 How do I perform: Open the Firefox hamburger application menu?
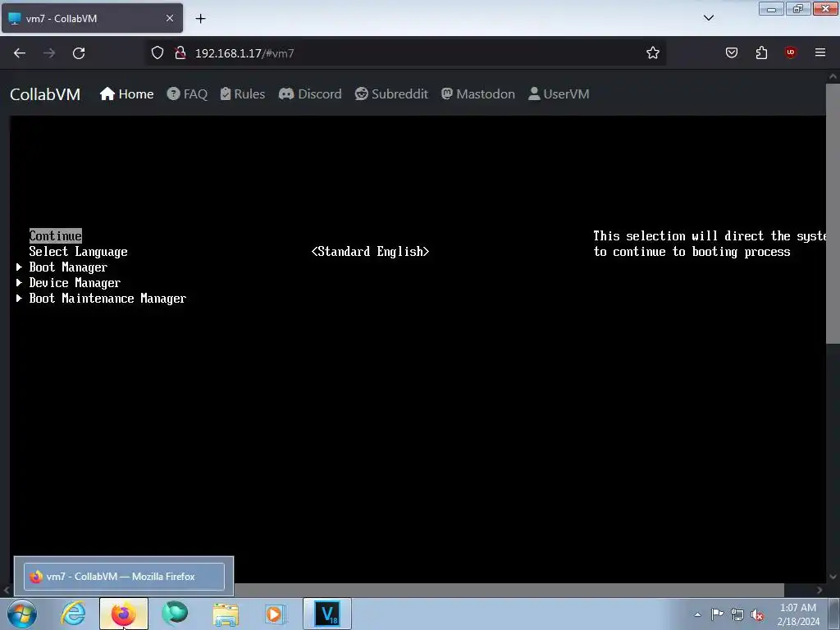[820, 52]
